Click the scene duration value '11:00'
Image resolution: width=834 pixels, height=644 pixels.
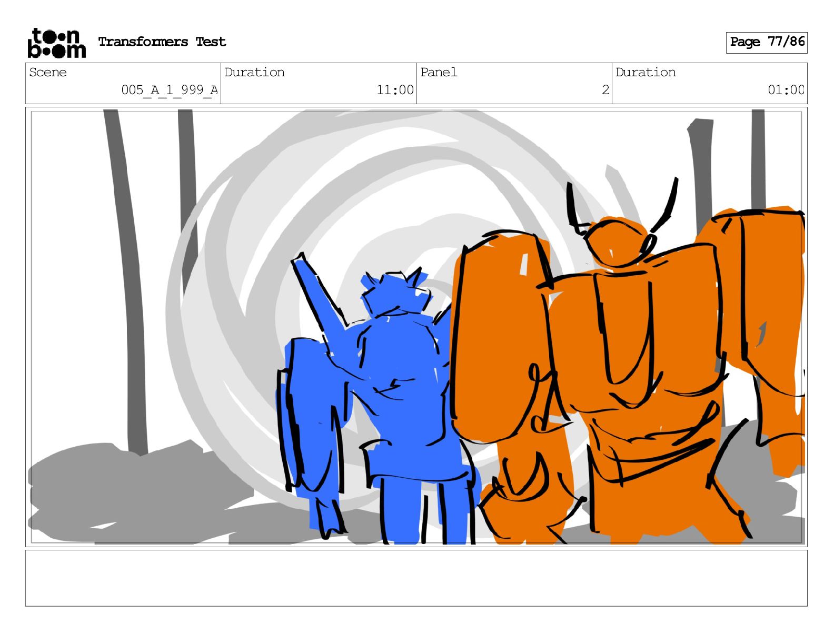[395, 90]
